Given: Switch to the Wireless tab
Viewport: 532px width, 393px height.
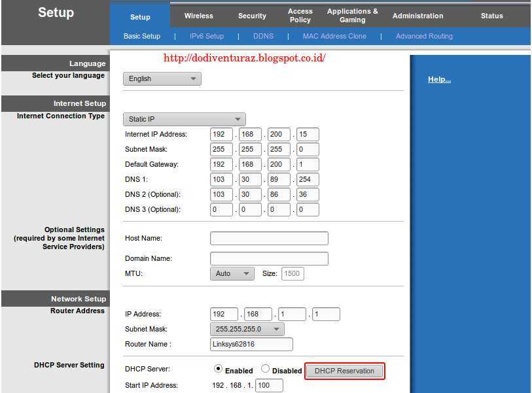Looking at the screenshot, I should tap(198, 16).
